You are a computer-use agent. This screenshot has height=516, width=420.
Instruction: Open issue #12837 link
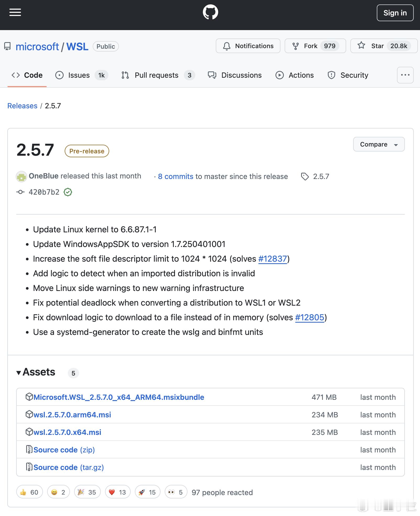coord(273,259)
